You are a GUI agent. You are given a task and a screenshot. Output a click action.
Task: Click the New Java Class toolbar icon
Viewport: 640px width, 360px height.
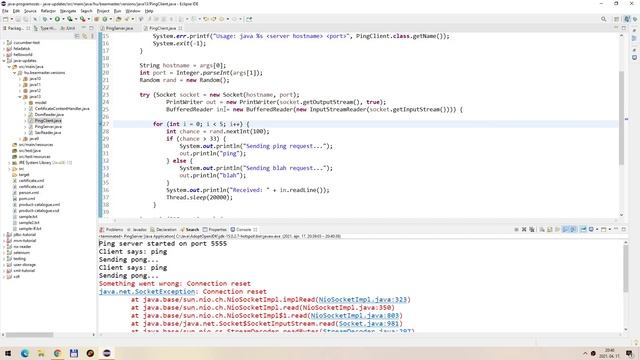tap(104, 19)
